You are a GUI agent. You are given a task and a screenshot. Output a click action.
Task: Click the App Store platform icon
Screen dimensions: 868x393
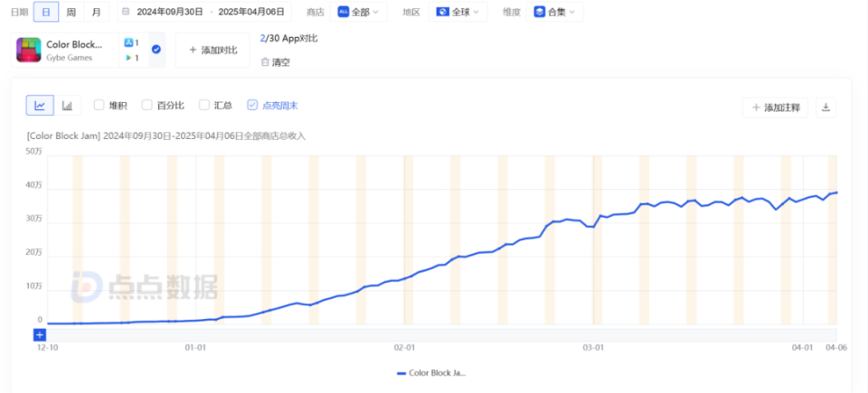coord(128,42)
